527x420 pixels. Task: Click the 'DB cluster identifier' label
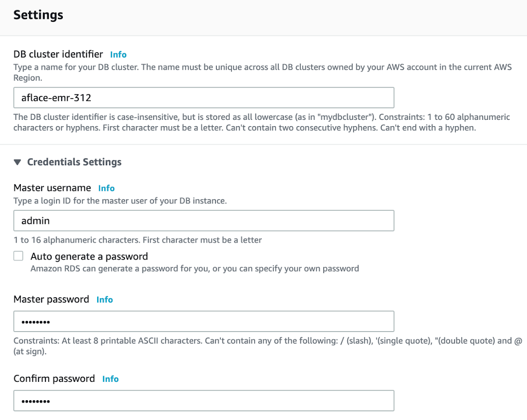point(58,54)
